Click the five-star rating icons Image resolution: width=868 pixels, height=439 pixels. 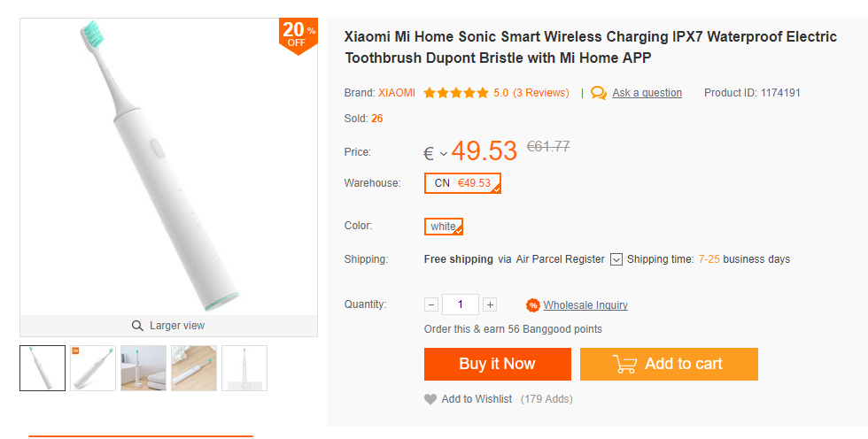pyautogui.click(x=455, y=93)
